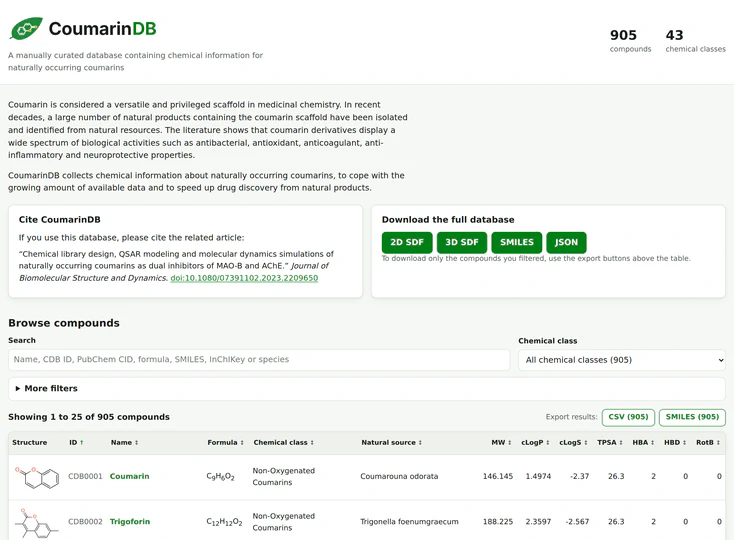Download the JSON database file
The height and width of the screenshot is (540, 734).
[566, 242]
